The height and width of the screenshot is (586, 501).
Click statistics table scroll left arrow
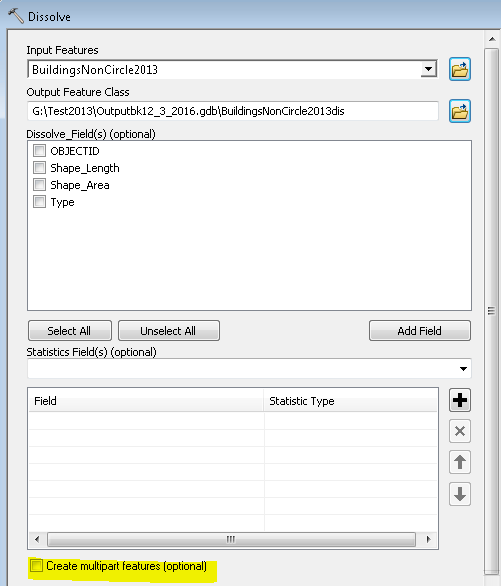[37, 539]
